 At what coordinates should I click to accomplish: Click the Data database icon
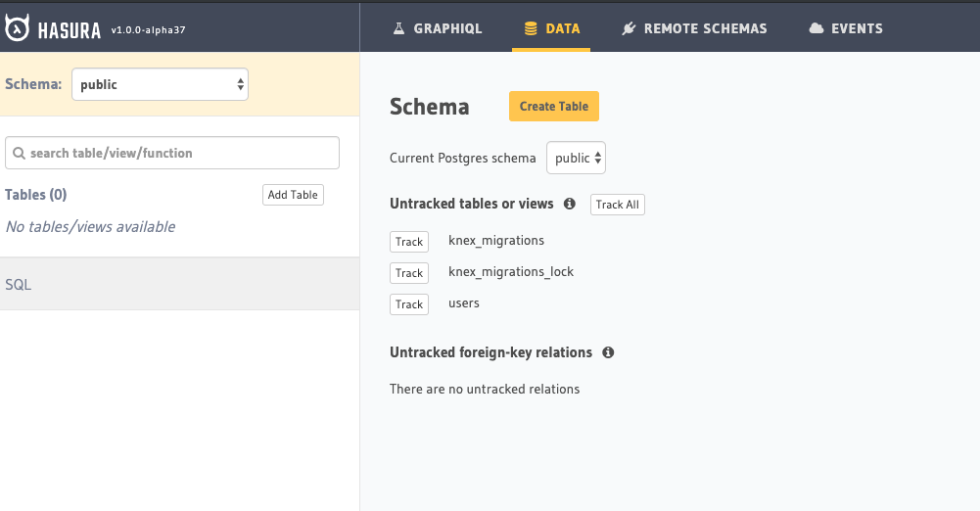(531, 28)
